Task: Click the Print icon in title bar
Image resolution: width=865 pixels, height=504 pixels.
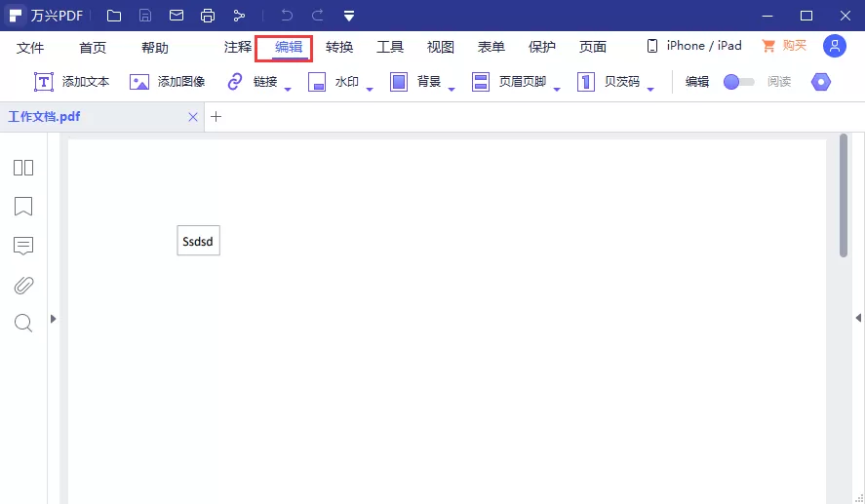Action: click(x=208, y=16)
